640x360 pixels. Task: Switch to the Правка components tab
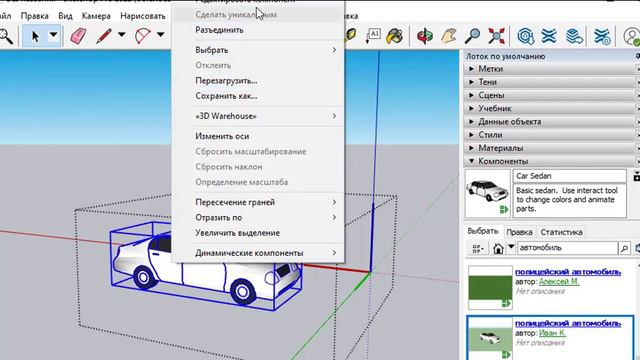tap(519, 232)
